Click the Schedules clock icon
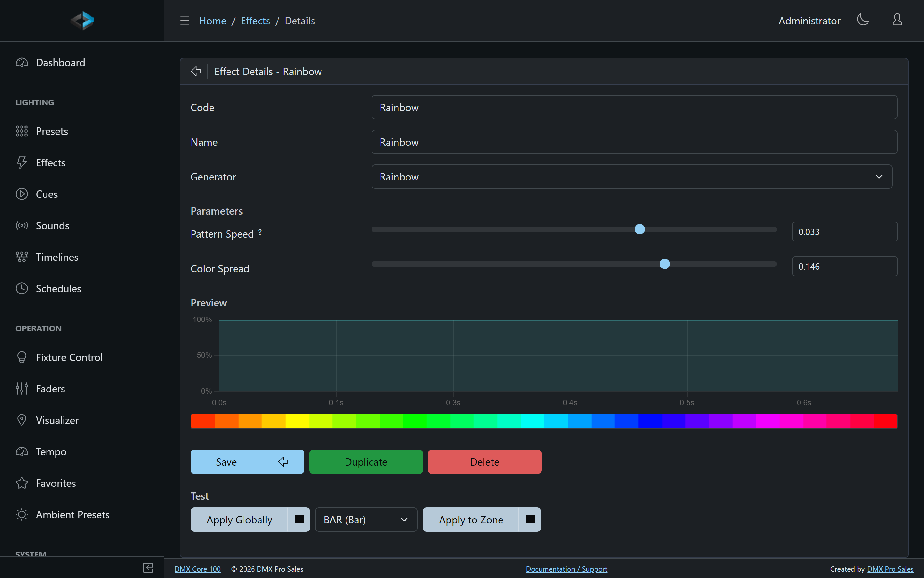 click(x=22, y=289)
